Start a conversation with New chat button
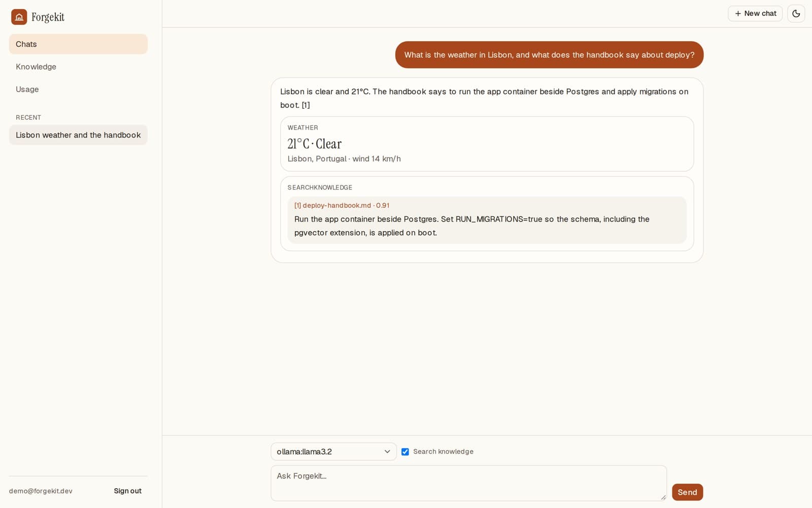 point(755,14)
